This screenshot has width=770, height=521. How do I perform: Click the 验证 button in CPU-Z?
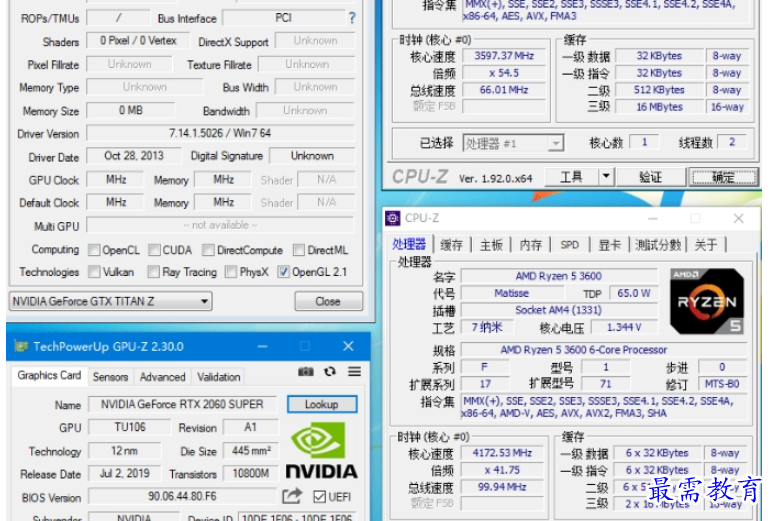click(x=651, y=177)
